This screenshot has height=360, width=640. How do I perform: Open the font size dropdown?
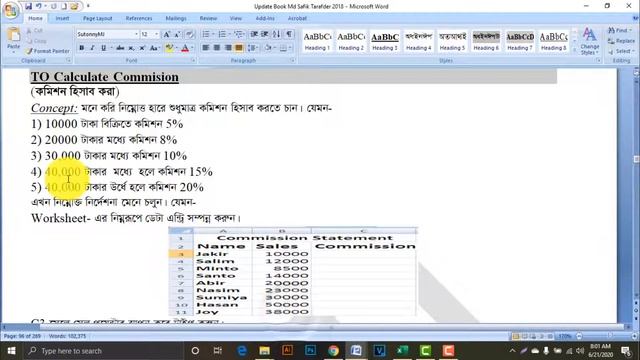156,35
